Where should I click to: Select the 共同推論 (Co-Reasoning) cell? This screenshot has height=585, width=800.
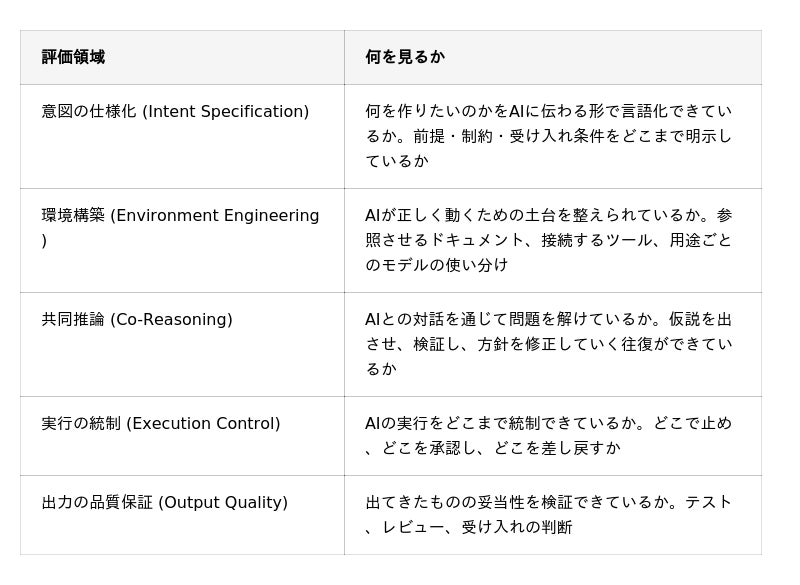point(182,344)
